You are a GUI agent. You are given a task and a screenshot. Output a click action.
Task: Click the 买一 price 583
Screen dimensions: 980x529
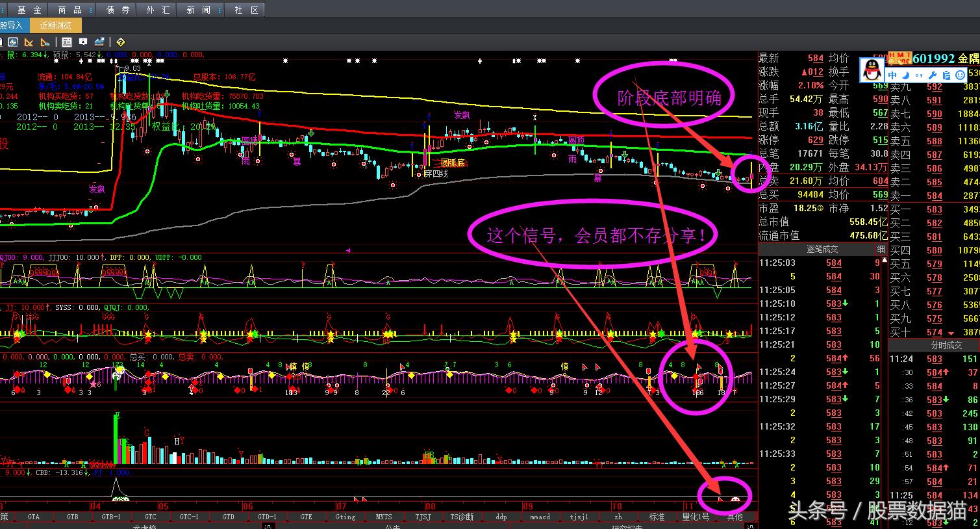coord(935,209)
